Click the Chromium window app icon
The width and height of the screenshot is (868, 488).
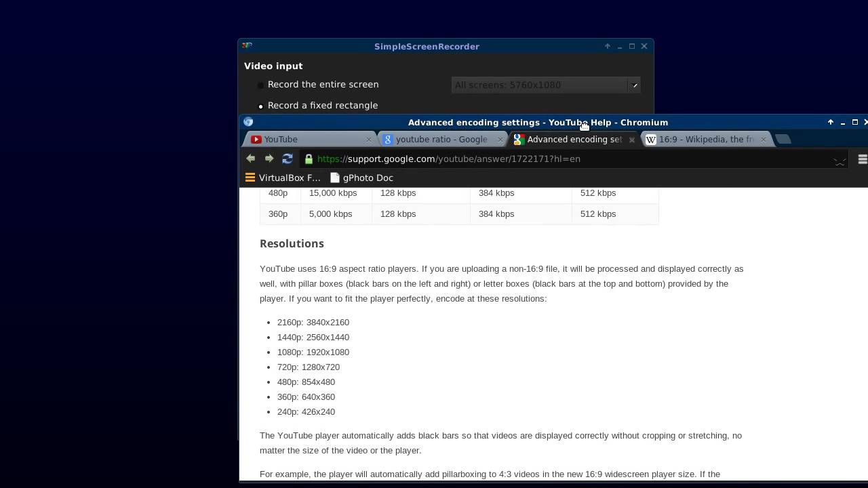coord(248,122)
